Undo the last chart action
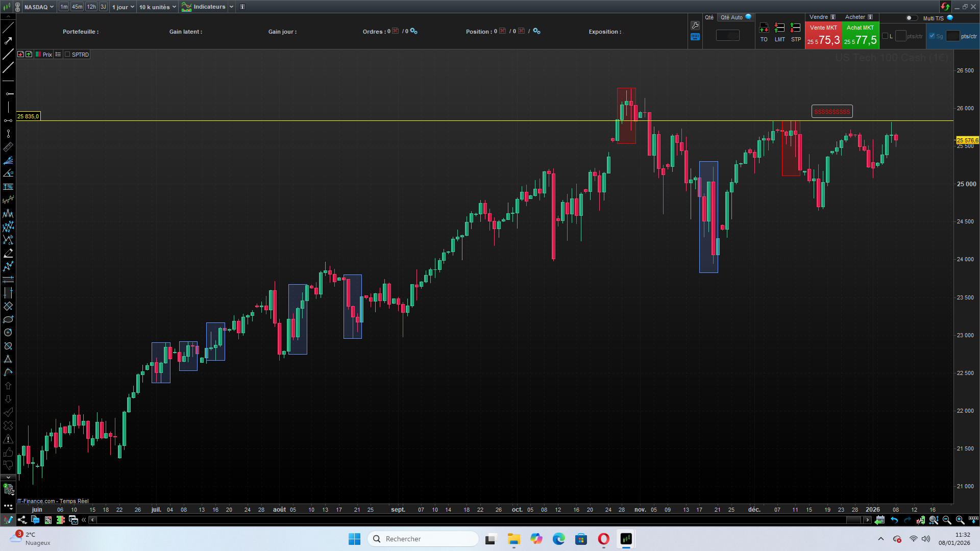Screen dimensions: 980x551 [x=894, y=520]
